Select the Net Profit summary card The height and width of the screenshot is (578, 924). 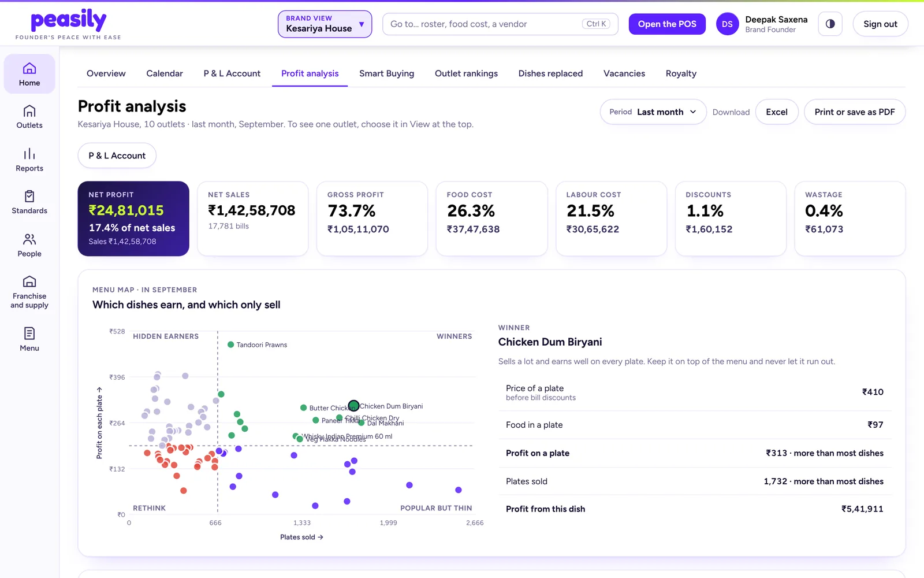click(x=133, y=218)
